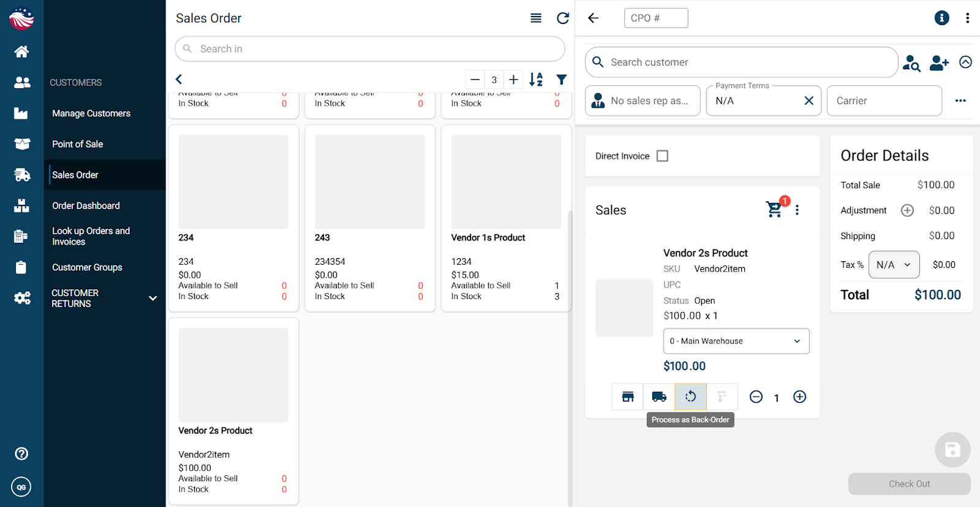Open the Sales section three-dot menu
The image size is (980, 507).
click(797, 210)
